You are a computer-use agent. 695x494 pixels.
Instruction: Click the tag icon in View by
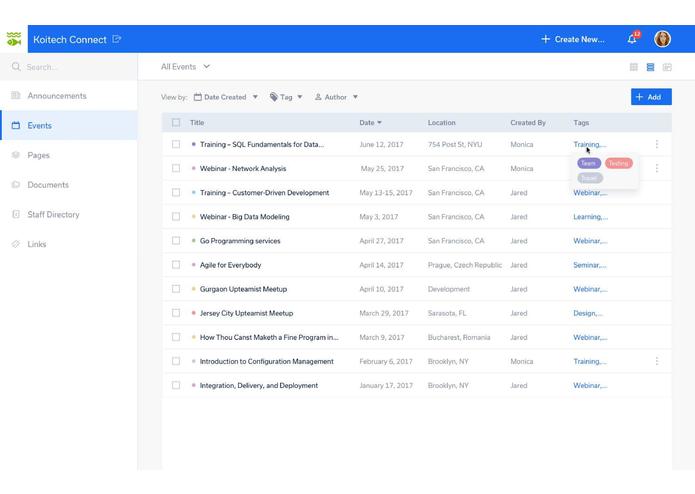point(274,97)
